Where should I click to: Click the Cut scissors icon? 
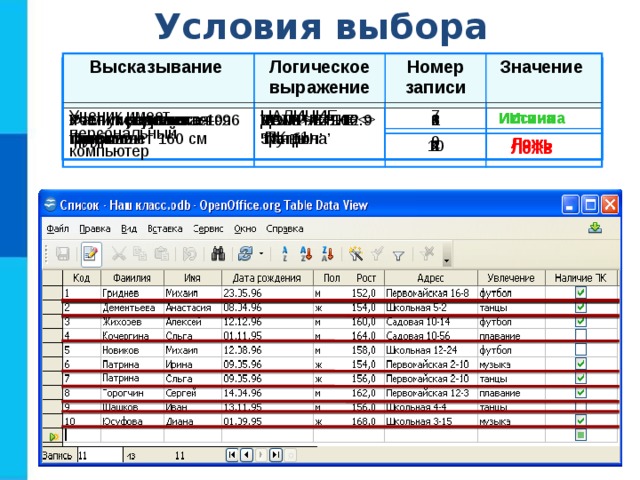click(x=119, y=254)
